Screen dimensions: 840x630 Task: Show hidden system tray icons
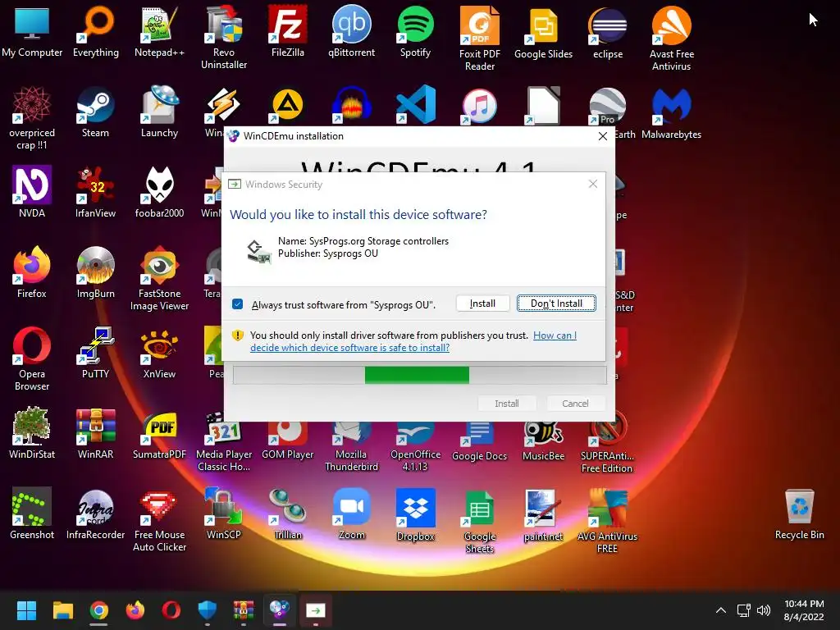[721, 610]
